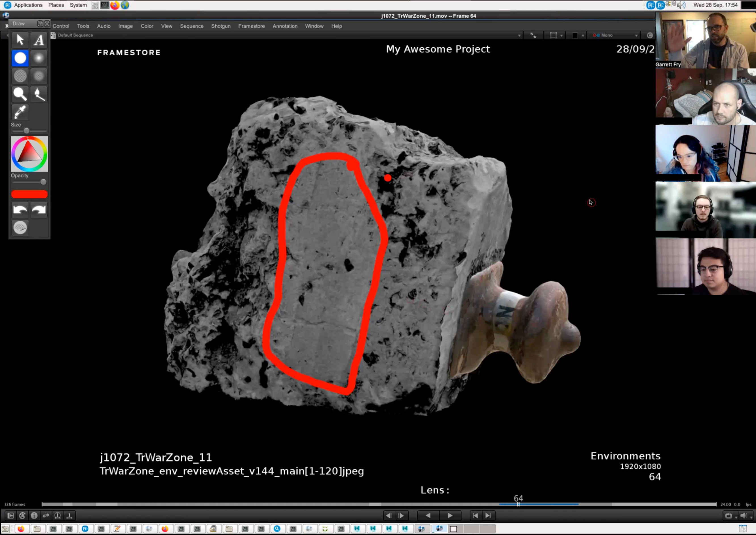Select the burn brush tool
The image size is (756, 535).
click(39, 94)
